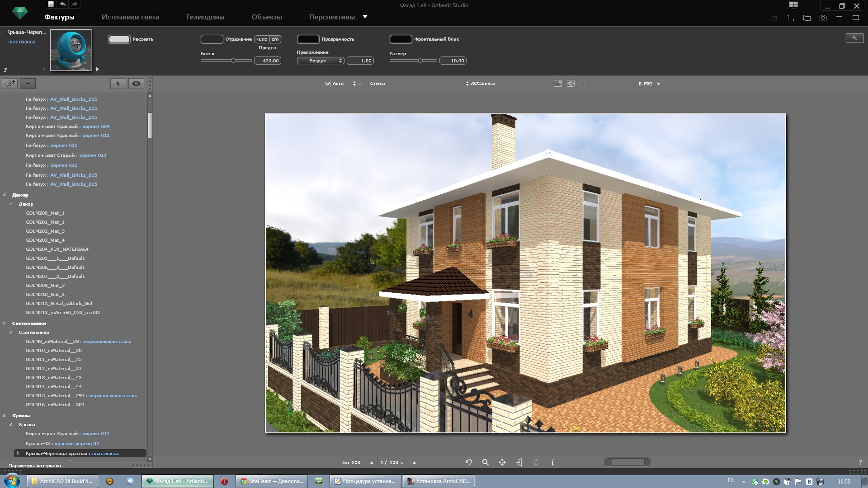Select the GDLM211_Metal_sdDark_Gol material
This screenshot has width=868, height=488.
[x=59, y=304]
